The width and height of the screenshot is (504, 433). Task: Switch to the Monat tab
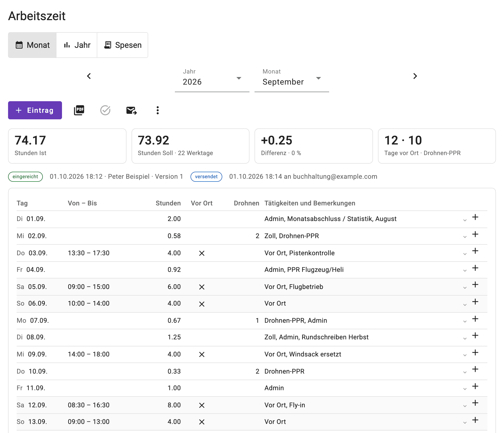(x=32, y=45)
